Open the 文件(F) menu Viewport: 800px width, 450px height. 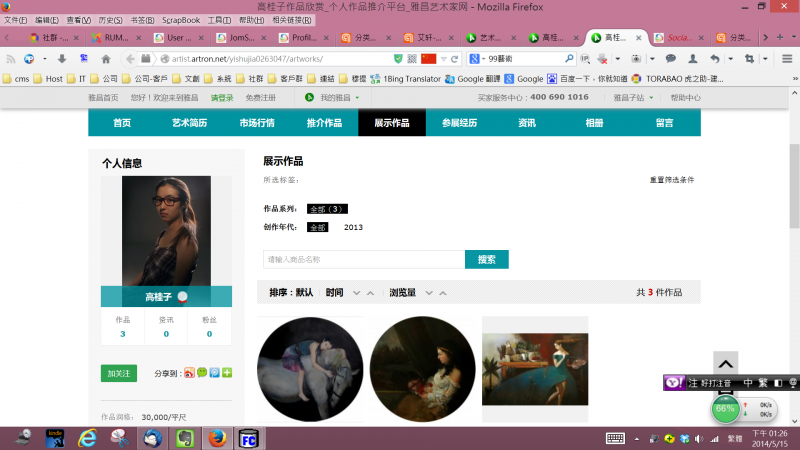pyautogui.click(x=15, y=20)
